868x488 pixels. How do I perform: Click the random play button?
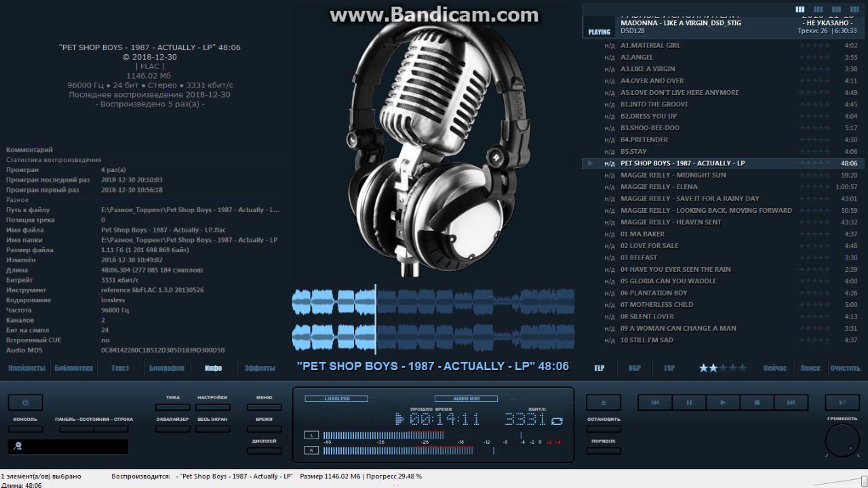(x=842, y=402)
